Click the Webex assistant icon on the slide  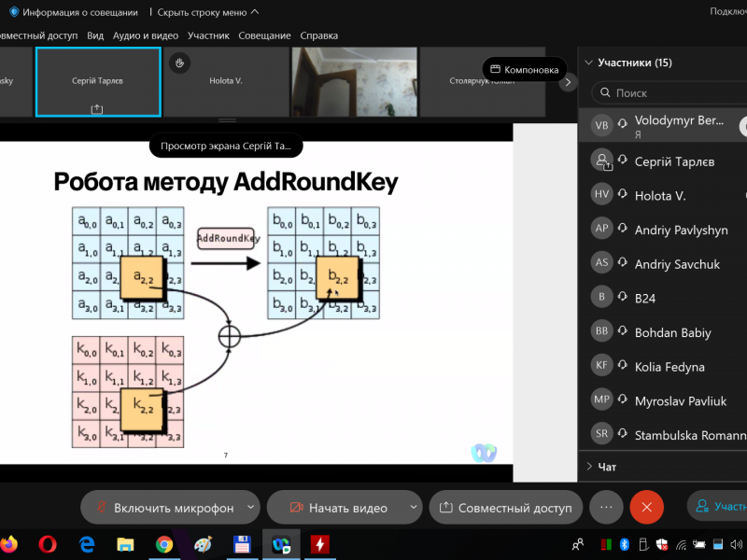[x=483, y=452]
